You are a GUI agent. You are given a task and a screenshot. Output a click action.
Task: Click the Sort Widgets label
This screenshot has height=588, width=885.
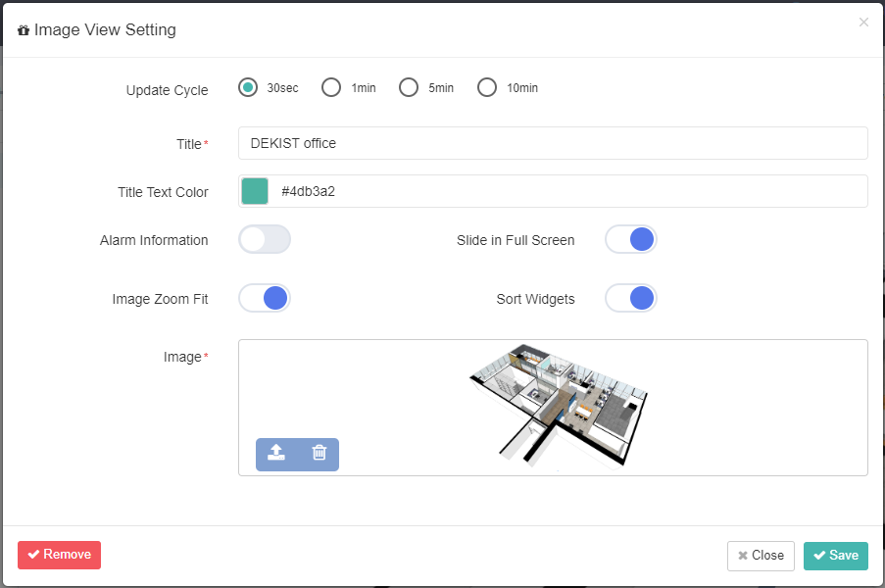click(536, 299)
